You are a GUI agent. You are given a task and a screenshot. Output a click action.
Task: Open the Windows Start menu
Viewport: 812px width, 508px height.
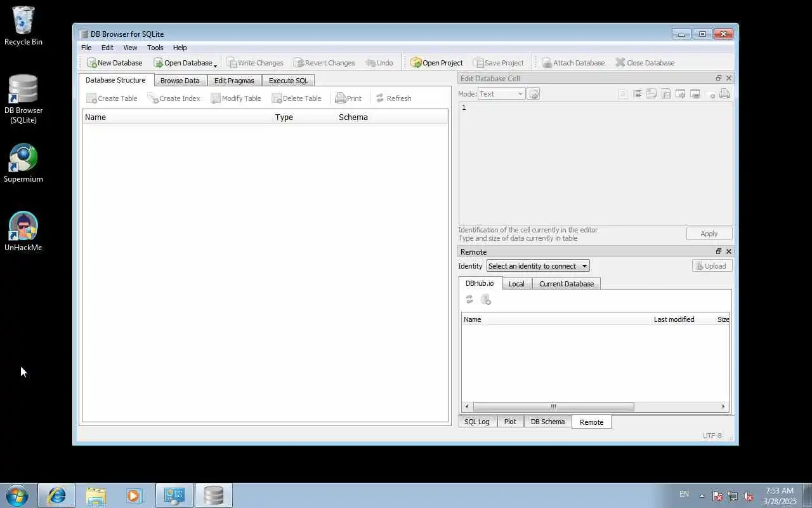point(17,495)
